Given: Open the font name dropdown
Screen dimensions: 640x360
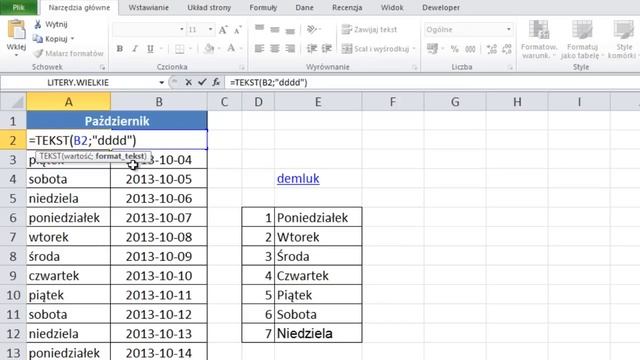Looking at the screenshot, I should click(x=182, y=29).
